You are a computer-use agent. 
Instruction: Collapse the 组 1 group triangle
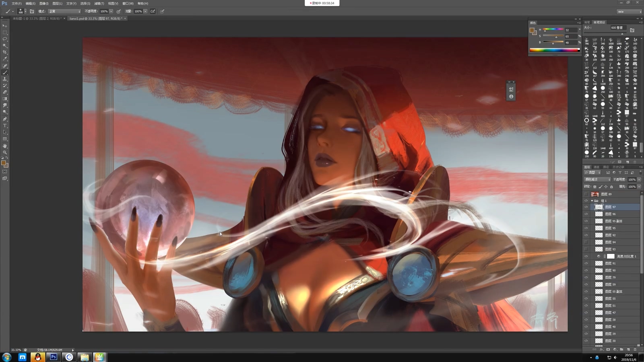pos(592,201)
